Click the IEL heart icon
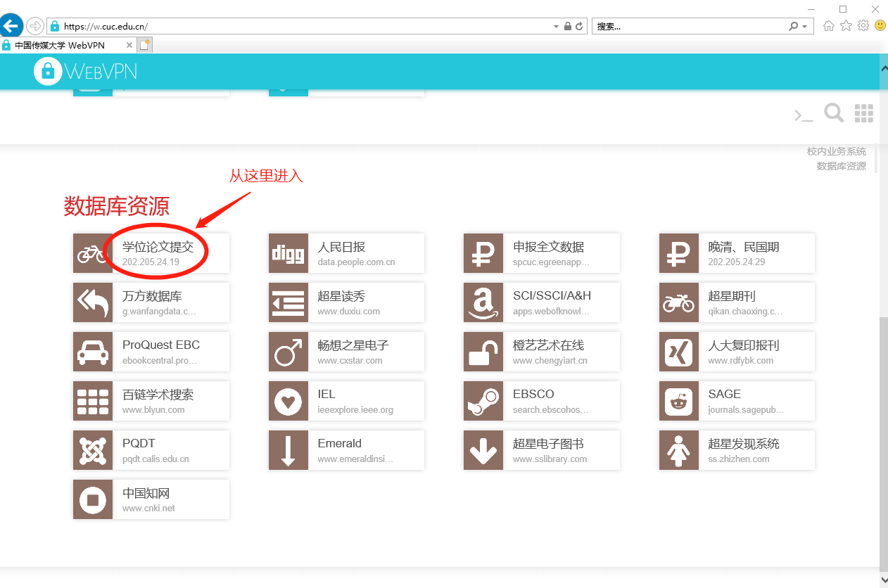This screenshot has width=888, height=588. coord(288,401)
